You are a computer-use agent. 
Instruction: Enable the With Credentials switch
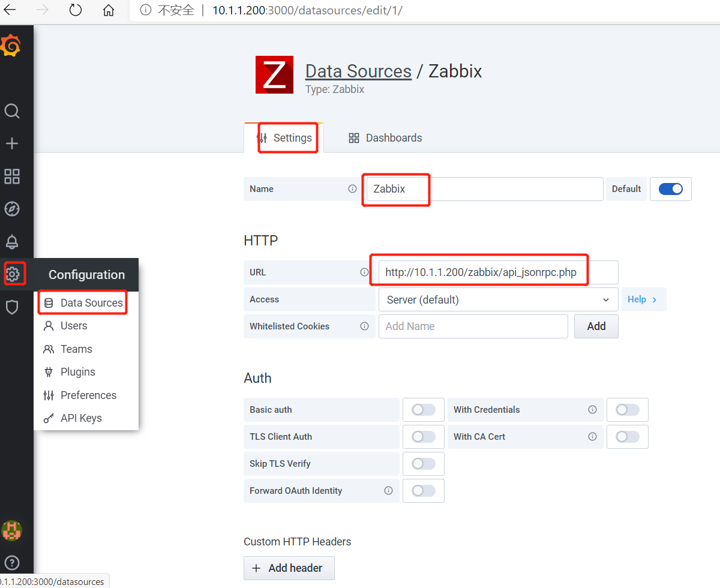628,410
